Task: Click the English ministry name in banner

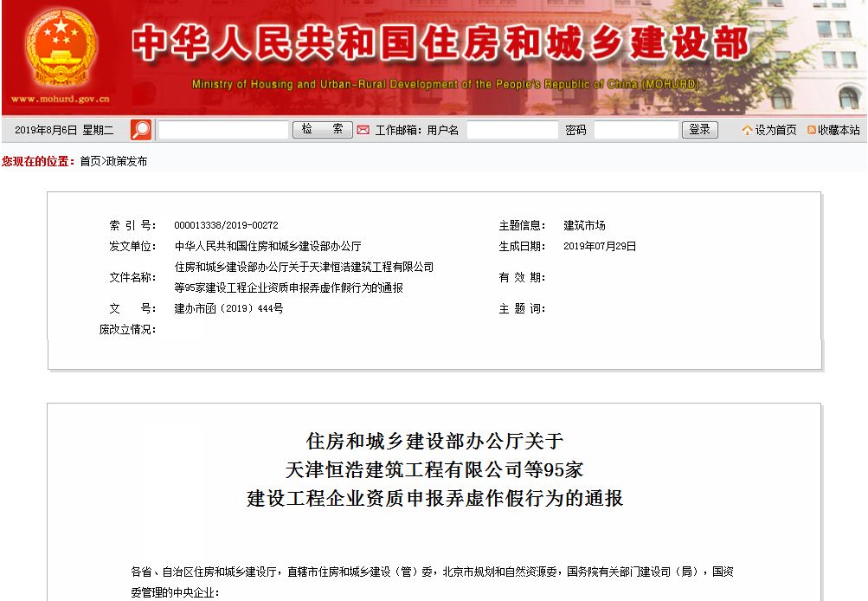Action: [446, 84]
